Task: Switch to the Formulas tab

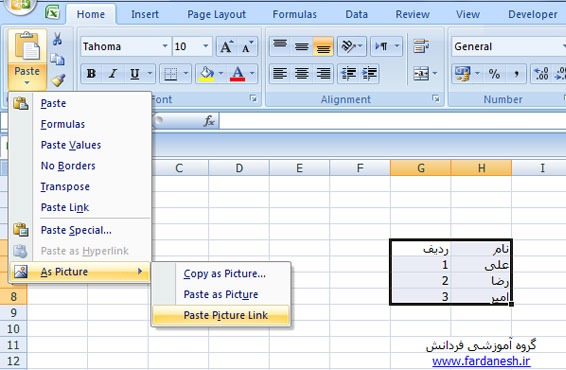Action: pos(295,14)
